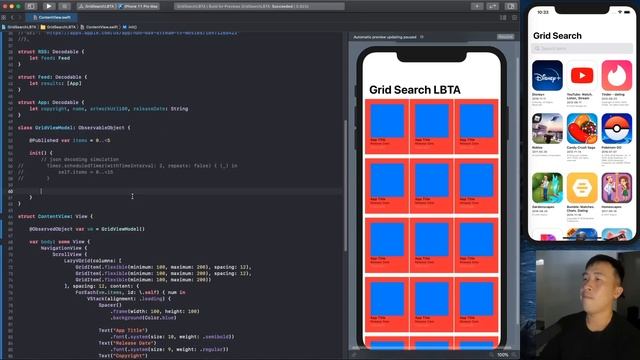Select the GridSearchLBTA scheme in toolbar
The height and width of the screenshot is (360, 640).
(97, 7)
